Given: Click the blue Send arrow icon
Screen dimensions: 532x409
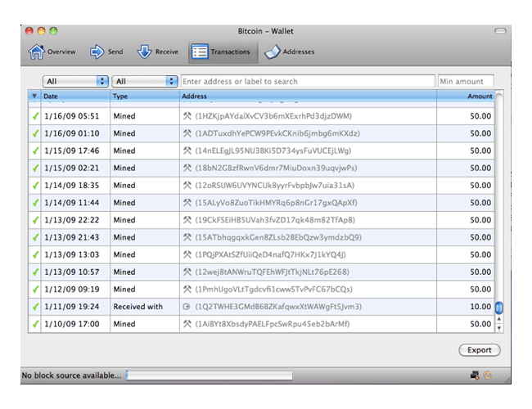Looking at the screenshot, I should coord(97,52).
